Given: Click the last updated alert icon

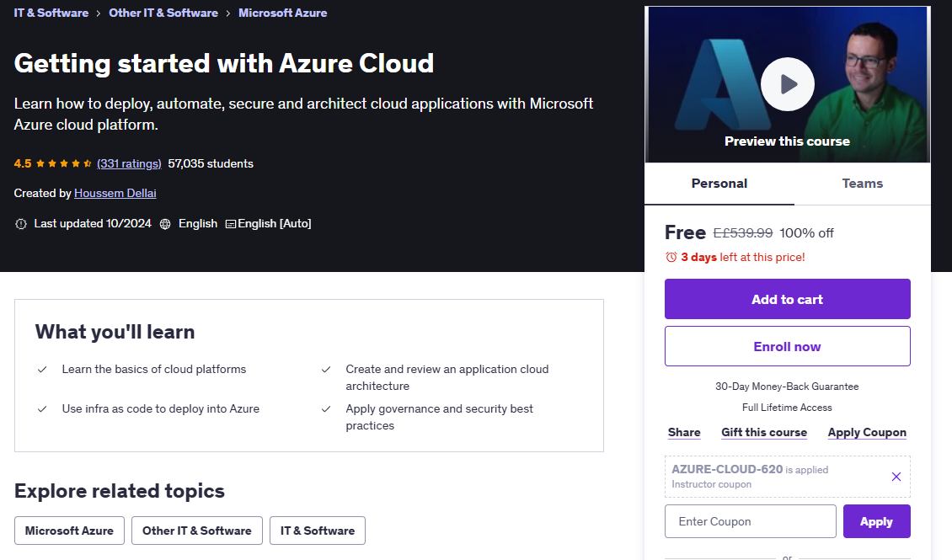Looking at the screenshot, I should (21, 224).
